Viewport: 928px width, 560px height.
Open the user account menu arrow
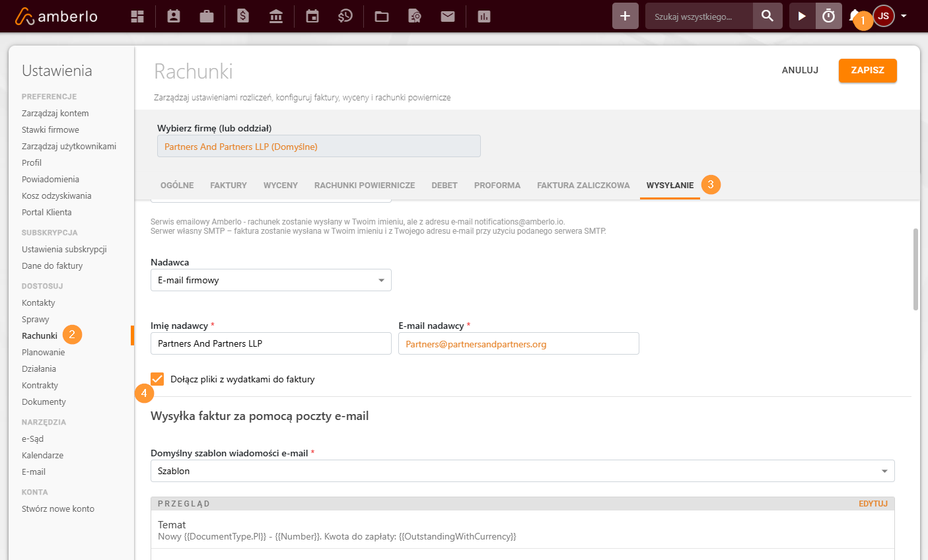click(904, 17)
